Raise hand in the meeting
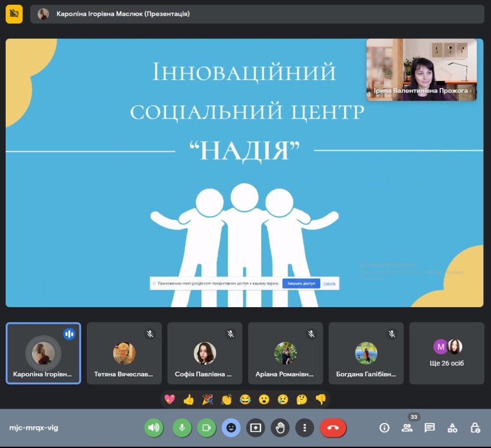 click(x=280, y=428)
